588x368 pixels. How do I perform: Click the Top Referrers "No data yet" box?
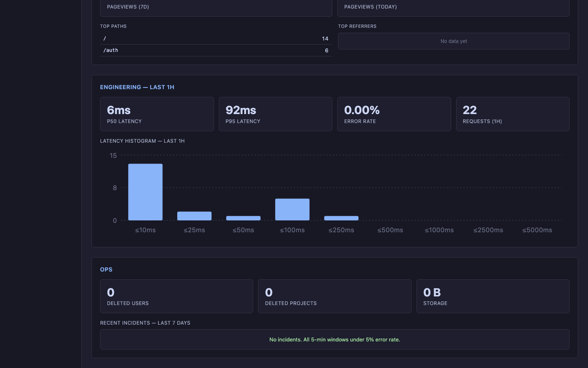click(454, 41)
